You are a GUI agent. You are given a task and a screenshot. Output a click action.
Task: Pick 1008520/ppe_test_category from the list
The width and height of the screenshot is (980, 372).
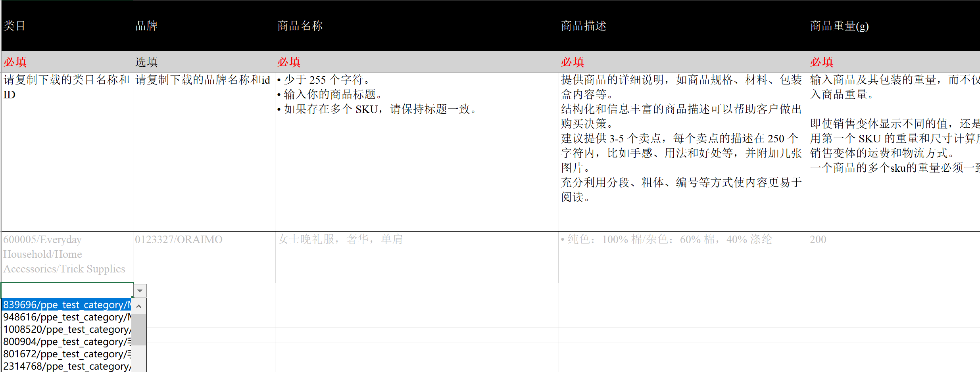pos(66,329)
